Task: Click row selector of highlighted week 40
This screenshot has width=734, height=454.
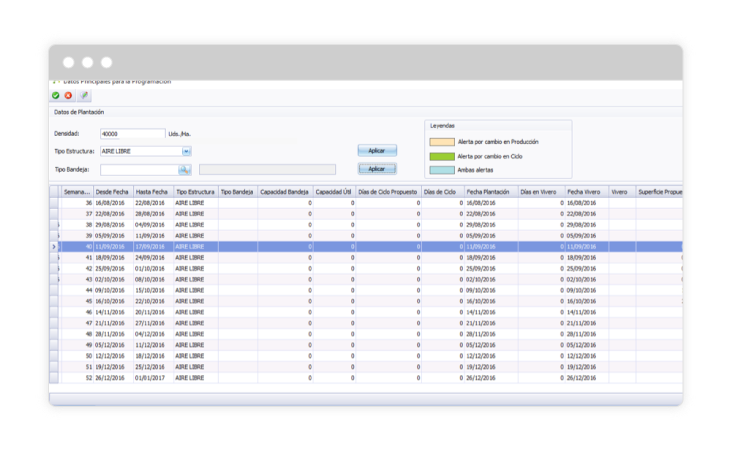Action: point(54,246)
